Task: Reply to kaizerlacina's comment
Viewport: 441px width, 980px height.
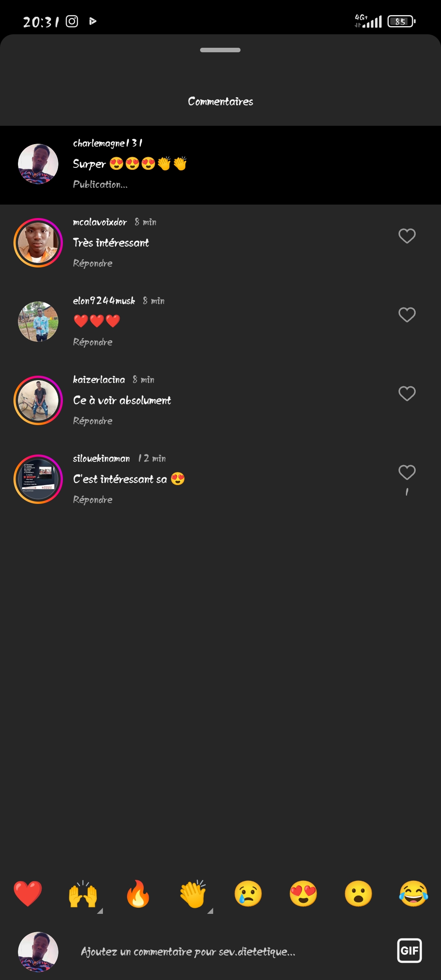Action: click(93, 421)
